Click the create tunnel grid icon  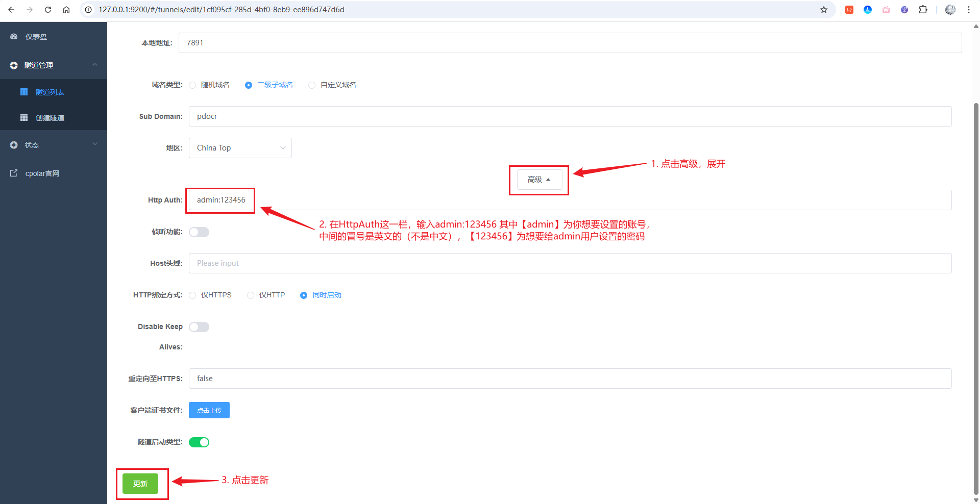(24, 118)
